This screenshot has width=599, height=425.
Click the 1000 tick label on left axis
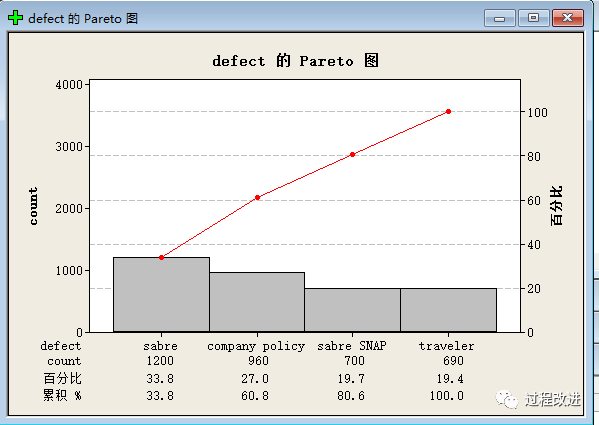(x=69, y=270)
